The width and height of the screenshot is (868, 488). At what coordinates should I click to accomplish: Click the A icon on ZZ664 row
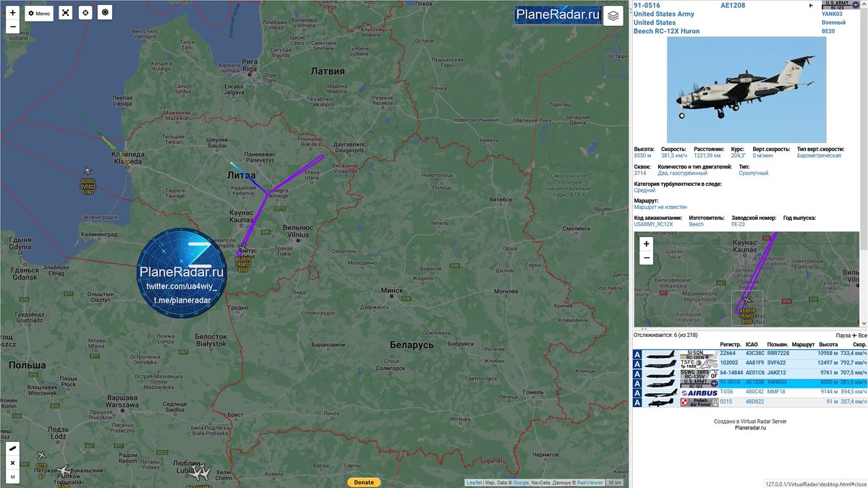coord(637,354)
